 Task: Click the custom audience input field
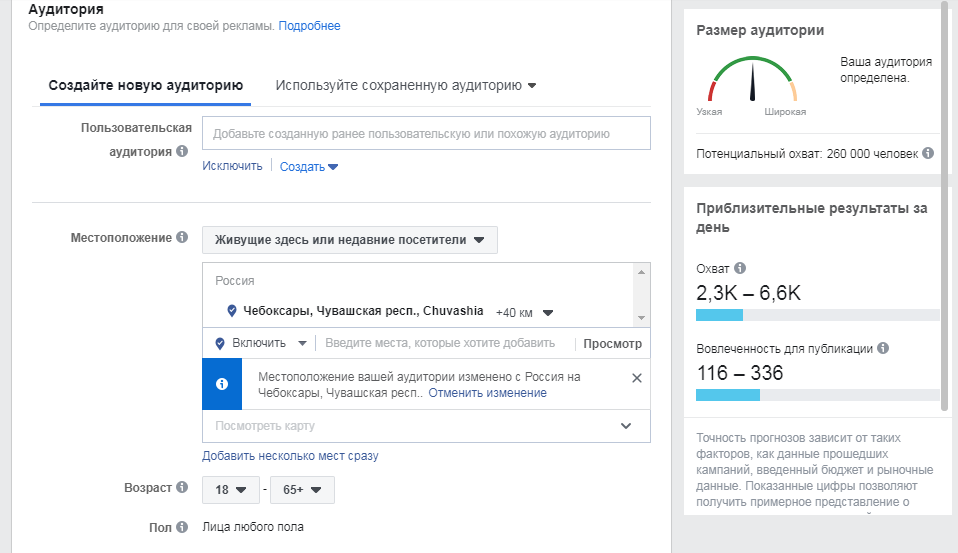(426, 133)
